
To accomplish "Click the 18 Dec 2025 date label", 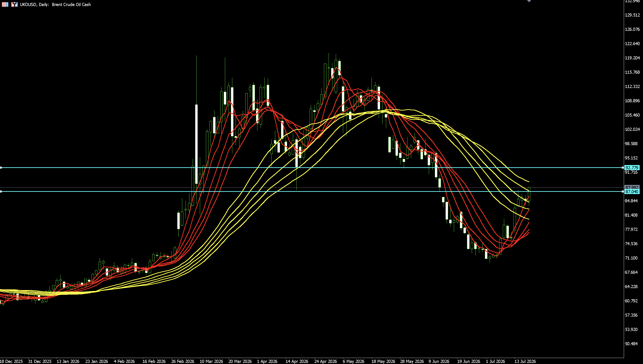I will pyautogui.click(x=11, y=361).
